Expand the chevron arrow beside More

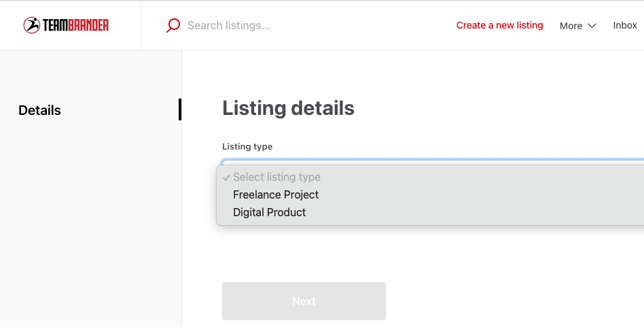(x=592, y=26)
